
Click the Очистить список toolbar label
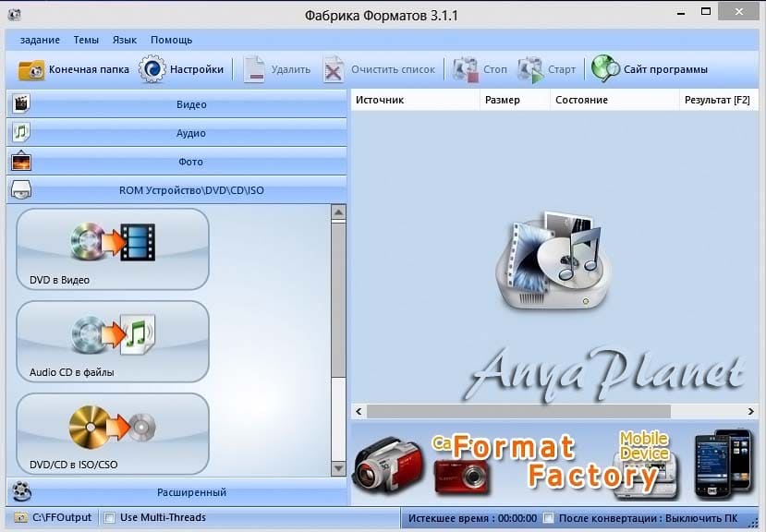[x=394, y=69]
